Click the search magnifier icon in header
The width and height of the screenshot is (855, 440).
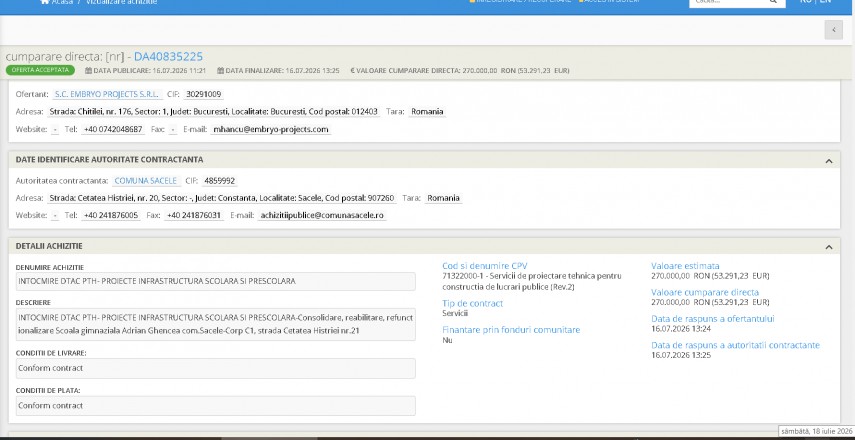click(773, 2)
